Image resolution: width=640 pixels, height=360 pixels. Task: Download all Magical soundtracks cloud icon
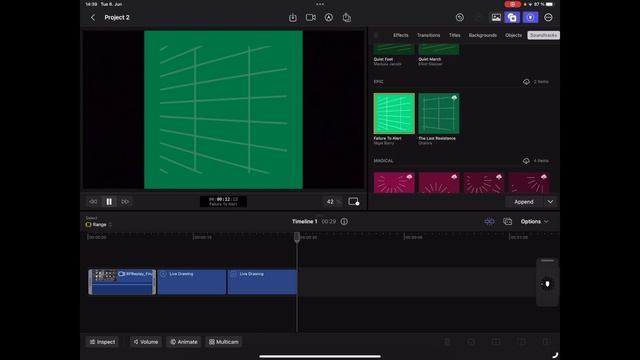[527, 161]
